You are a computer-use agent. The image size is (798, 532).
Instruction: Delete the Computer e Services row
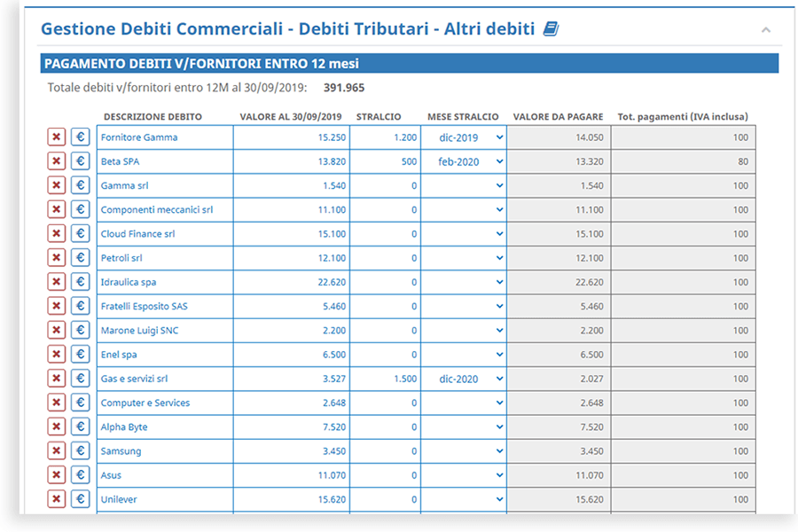pos(57,403)
